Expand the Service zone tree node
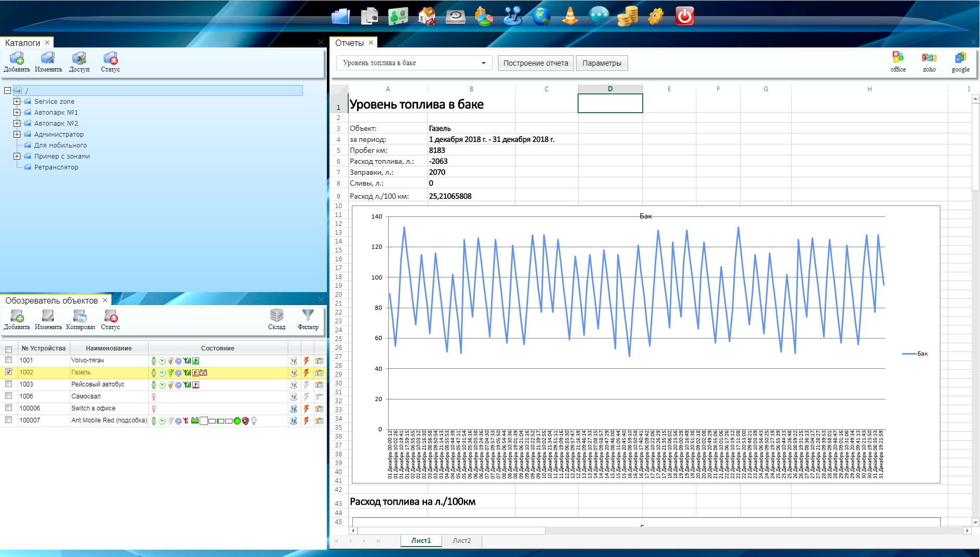The height and width of the screenshot is (557, 980). [x=17, y=101]
